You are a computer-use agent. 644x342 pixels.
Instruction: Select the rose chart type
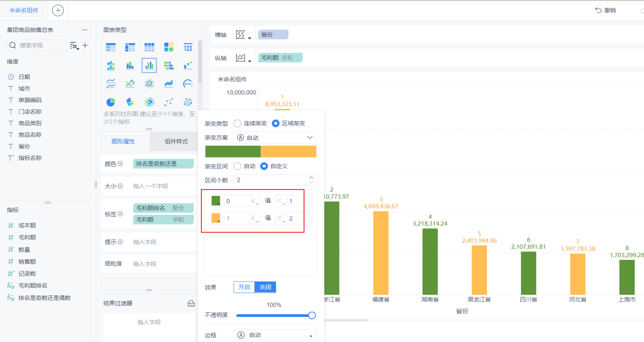click(130, 102)
